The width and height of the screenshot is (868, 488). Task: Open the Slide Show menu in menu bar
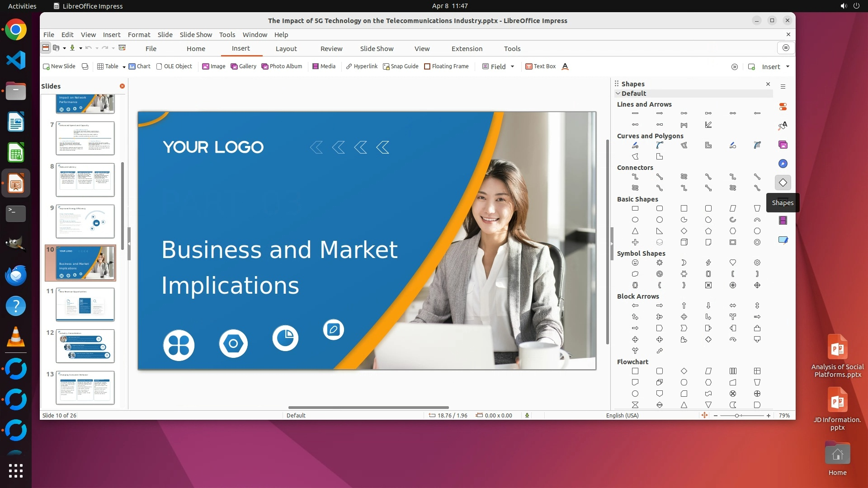pos(196,35)
